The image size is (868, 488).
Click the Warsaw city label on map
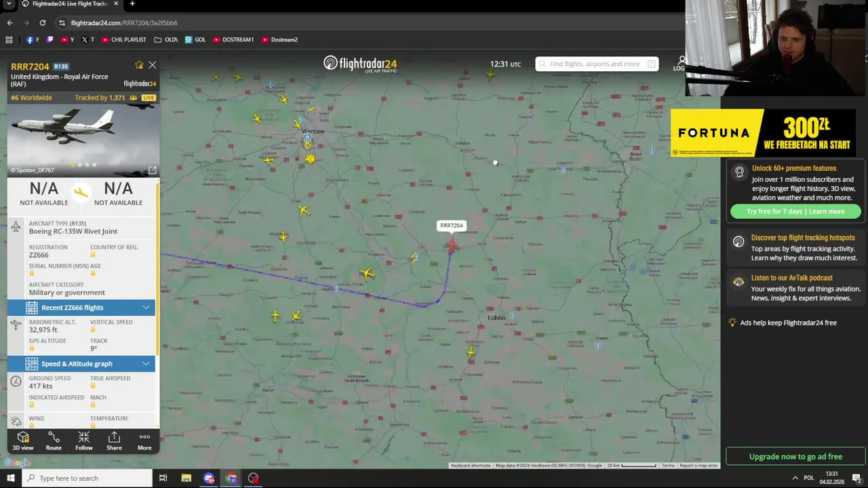coord(313,131)
